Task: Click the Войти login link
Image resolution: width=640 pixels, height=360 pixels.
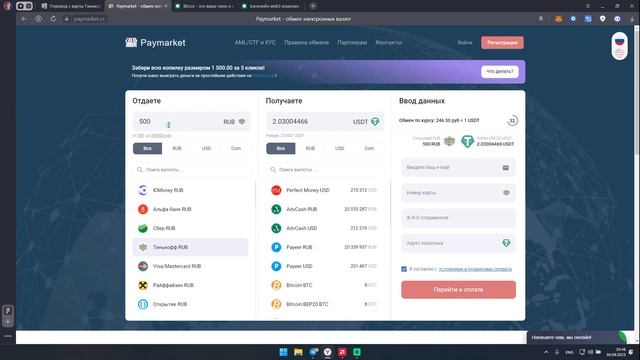Action: [465, 42]
